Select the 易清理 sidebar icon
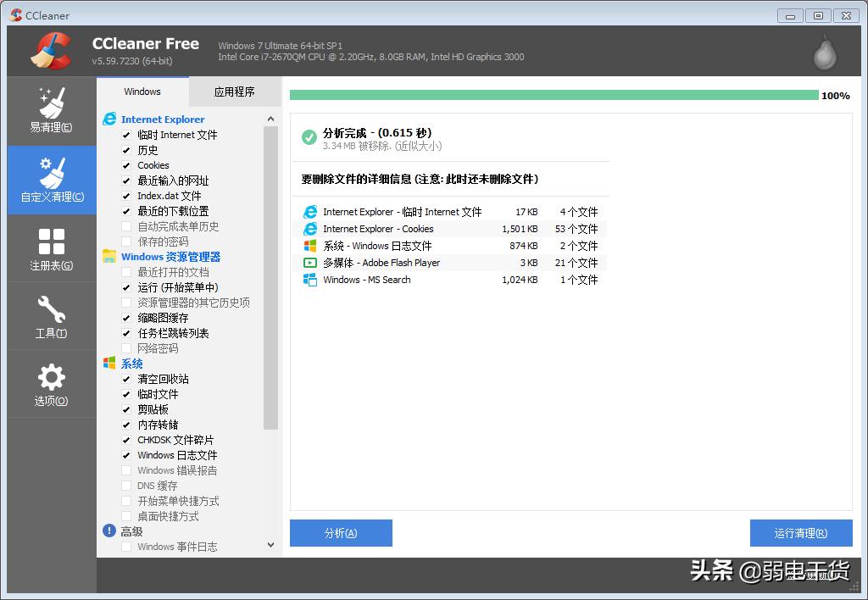The width and height of the screenshot is (868, 600). pyautogui.click(x=50, y=111)
